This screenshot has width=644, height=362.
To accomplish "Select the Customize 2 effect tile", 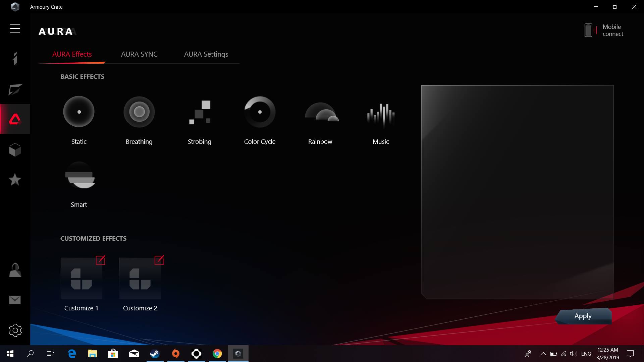I will coord(140,278).
